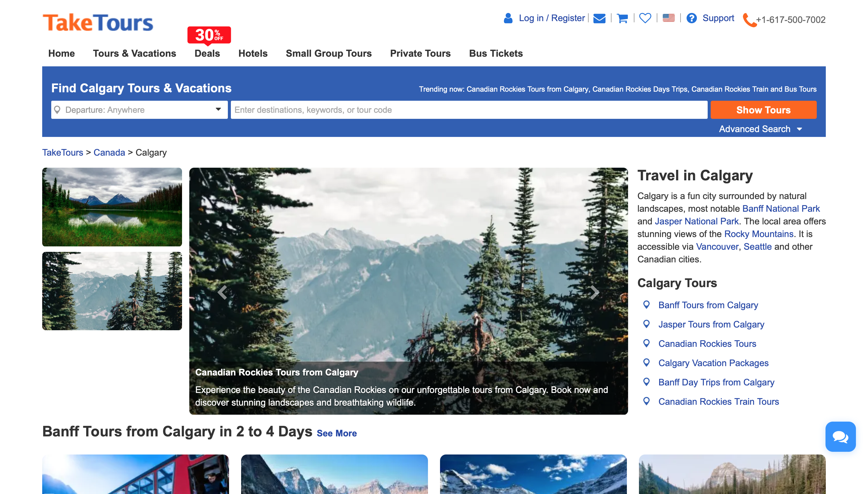Open the Deals menu item

coord(207,53)
